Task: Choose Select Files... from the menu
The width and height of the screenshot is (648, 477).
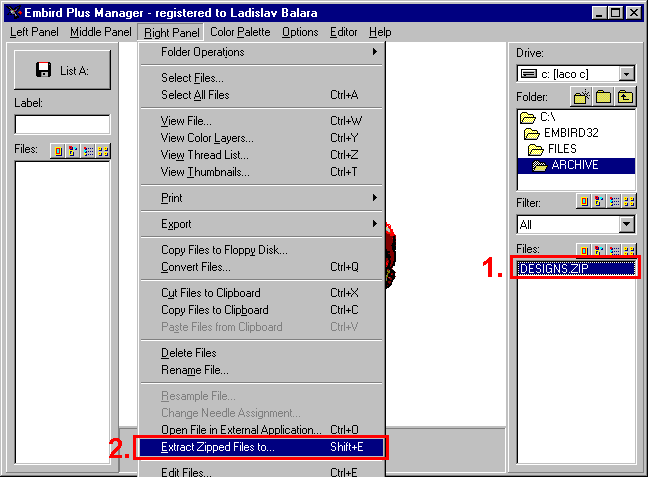Action: point(261,78)
